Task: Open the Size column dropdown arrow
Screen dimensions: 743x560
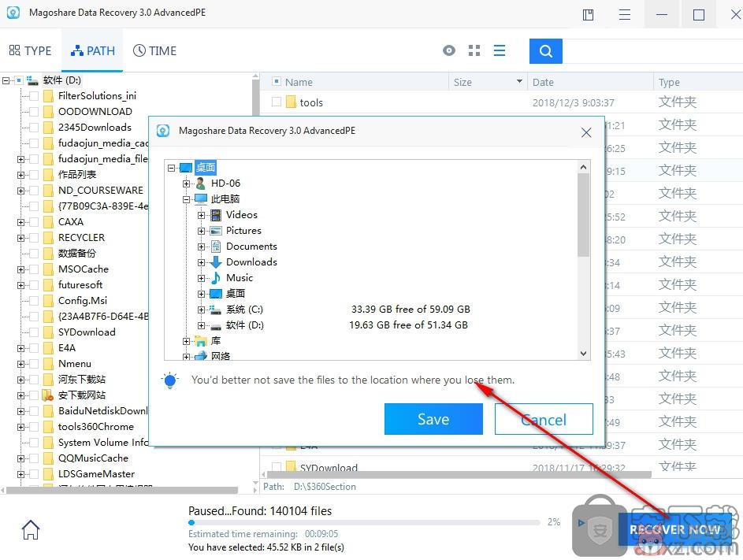Action: [x=519, y=81]
